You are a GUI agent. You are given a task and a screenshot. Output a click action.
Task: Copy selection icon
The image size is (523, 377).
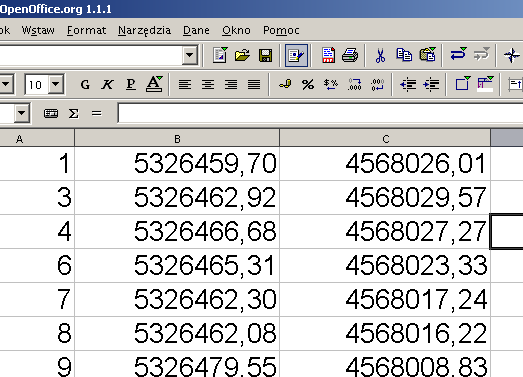tap(404, 55)
